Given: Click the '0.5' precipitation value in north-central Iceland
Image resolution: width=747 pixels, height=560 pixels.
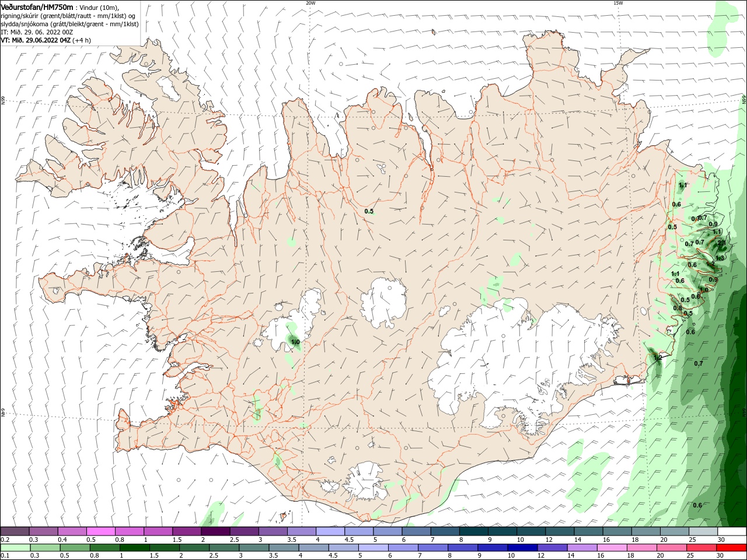Looking at the screenshot, I should coord(369,211).
